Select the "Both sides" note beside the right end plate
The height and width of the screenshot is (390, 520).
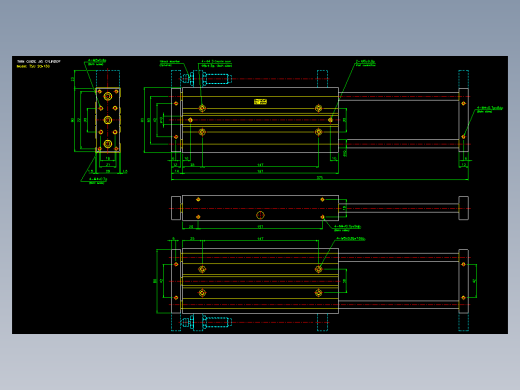(490, 109)
